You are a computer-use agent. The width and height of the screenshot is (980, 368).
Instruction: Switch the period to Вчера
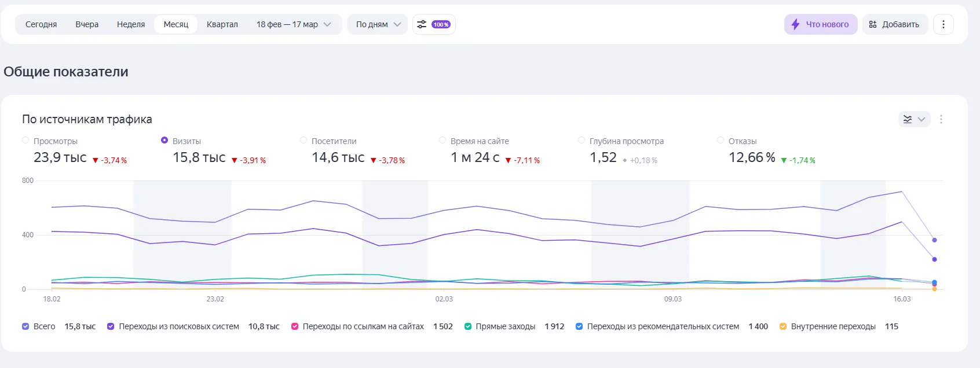point(87,24)
